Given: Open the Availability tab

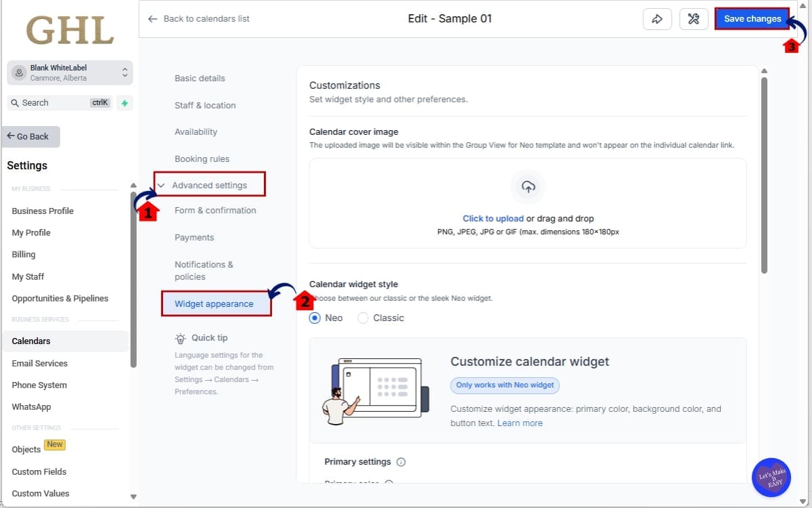Looking at the screenshot, I should pyautogui.click(x=196, y=132).
